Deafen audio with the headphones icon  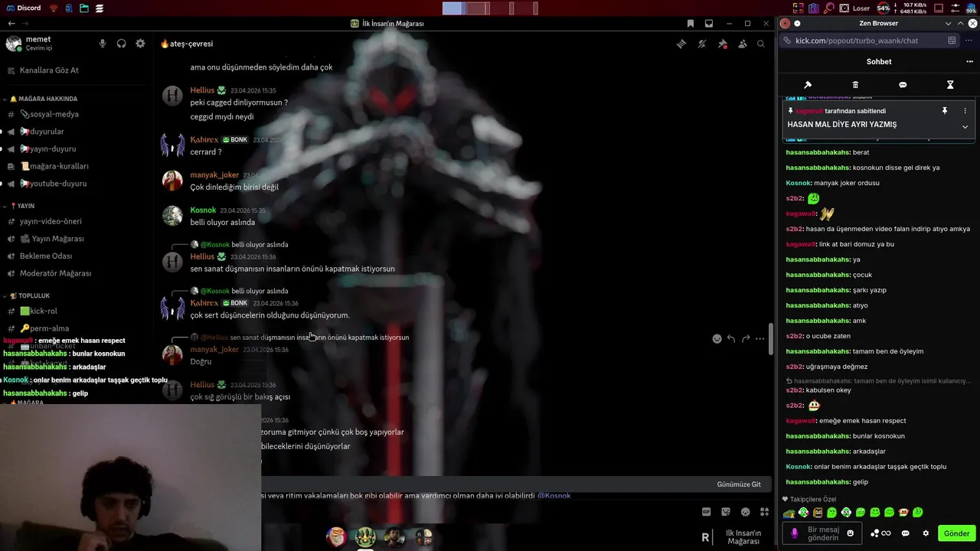point(121,44)
